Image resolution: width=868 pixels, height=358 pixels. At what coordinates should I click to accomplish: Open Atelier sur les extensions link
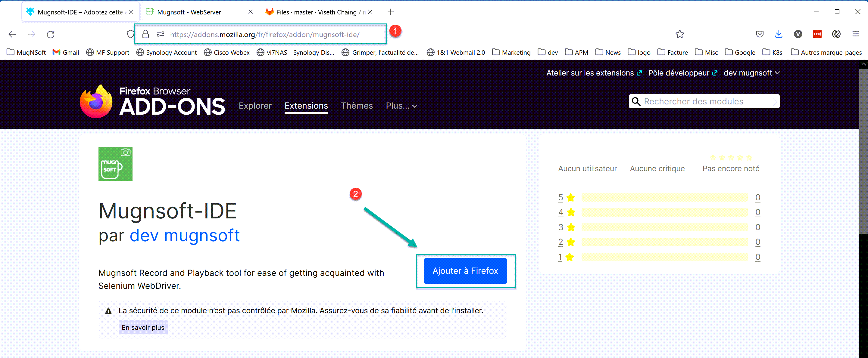click(594, 73)
